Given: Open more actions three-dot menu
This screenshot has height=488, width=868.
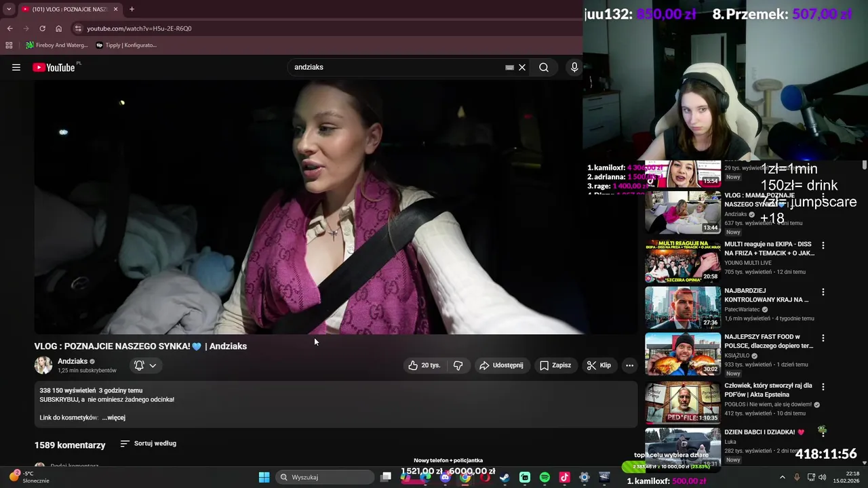Looking at the screenshot, I should (629, 365).
